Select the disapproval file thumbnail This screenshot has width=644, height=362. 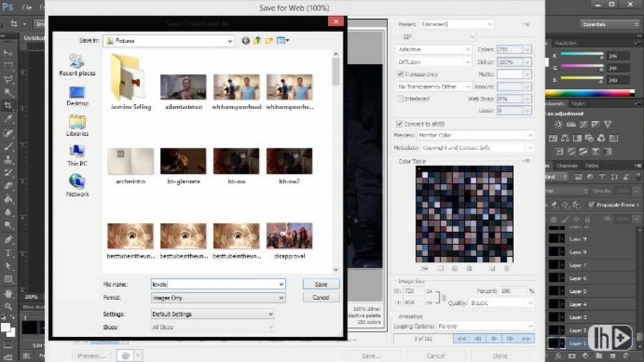click(x=289, y=235)
